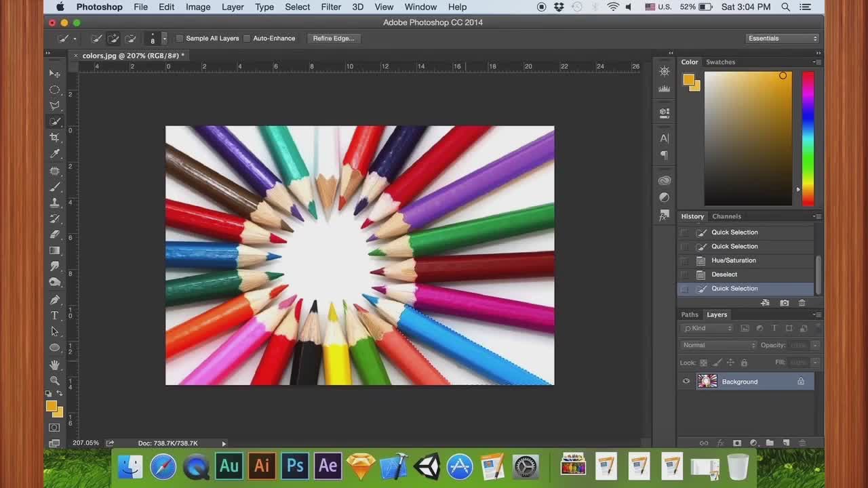The height and width of the screenshot is (488, 868).
Task: Create a new group folder icon
Action: [770, 443]
